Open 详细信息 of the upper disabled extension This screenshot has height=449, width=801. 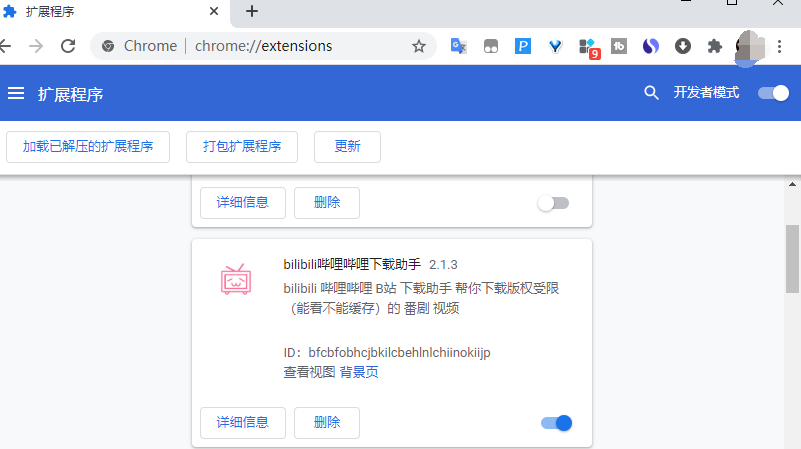tap(243, 203)
